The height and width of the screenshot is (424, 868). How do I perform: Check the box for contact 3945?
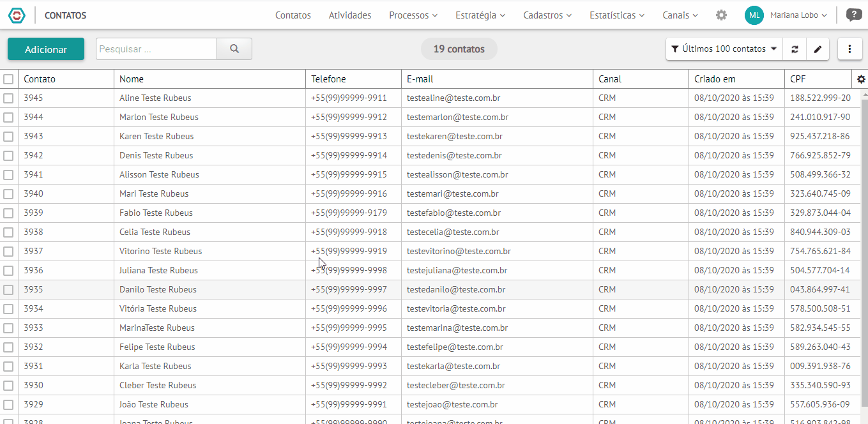pyautogui.click(x=8, y=98)
